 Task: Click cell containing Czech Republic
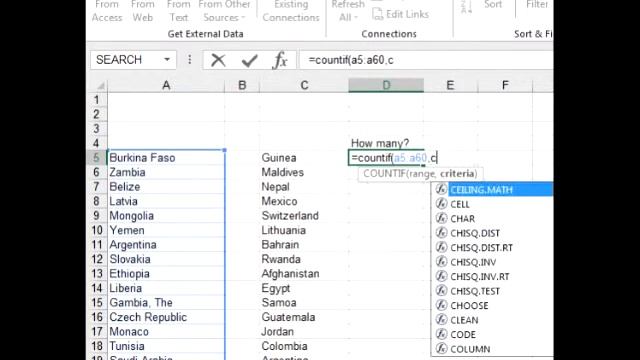(166, 317)
